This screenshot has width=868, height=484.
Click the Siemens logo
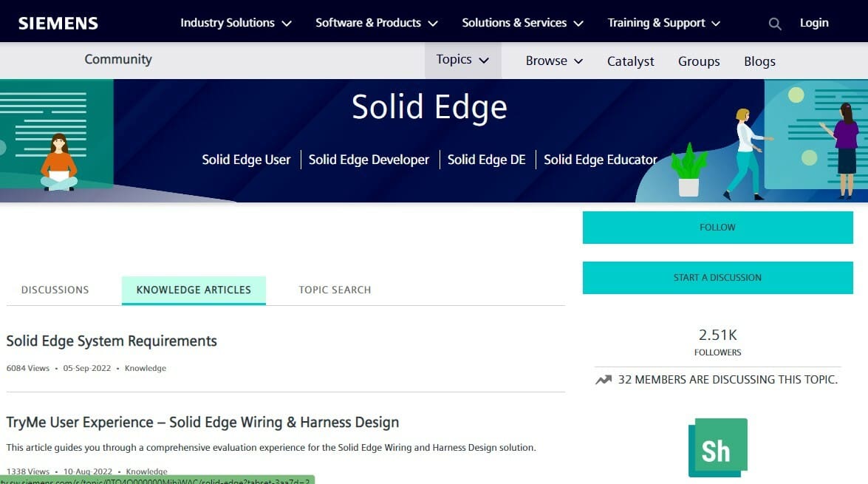coord(58,23)
